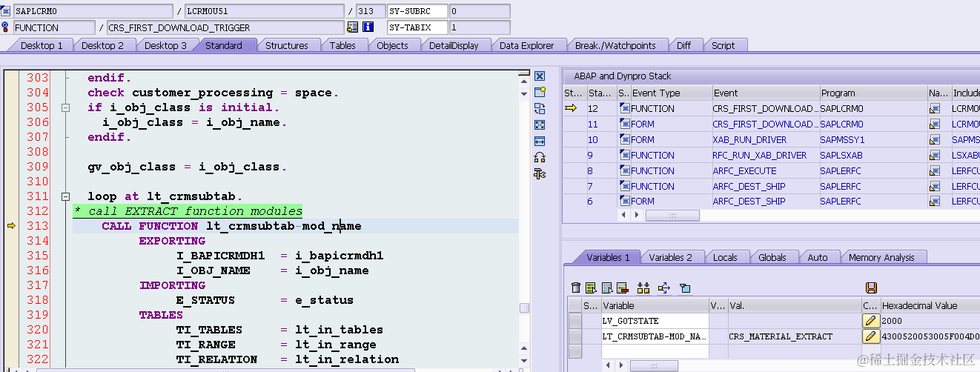This screenshot has height=372, width=980.
Task: Open the Break./Watchpoints tab
Action: pos(615,45)
